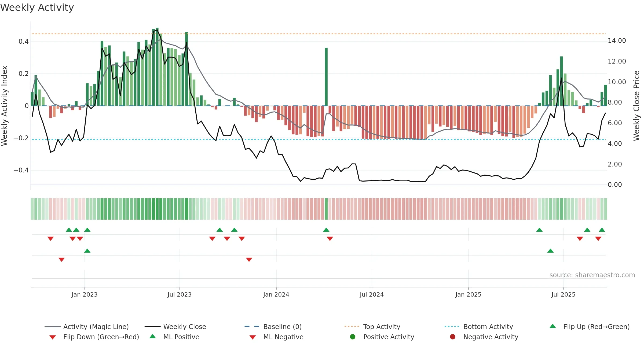Click the Jul 2025 x-axis label
644x362 pixels.
(x=563, y=294)
